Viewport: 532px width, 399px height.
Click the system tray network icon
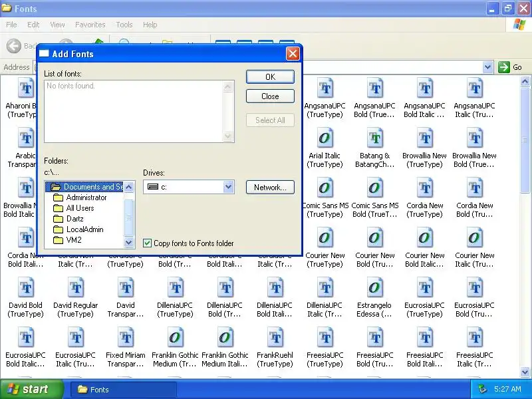coord(482,389)
